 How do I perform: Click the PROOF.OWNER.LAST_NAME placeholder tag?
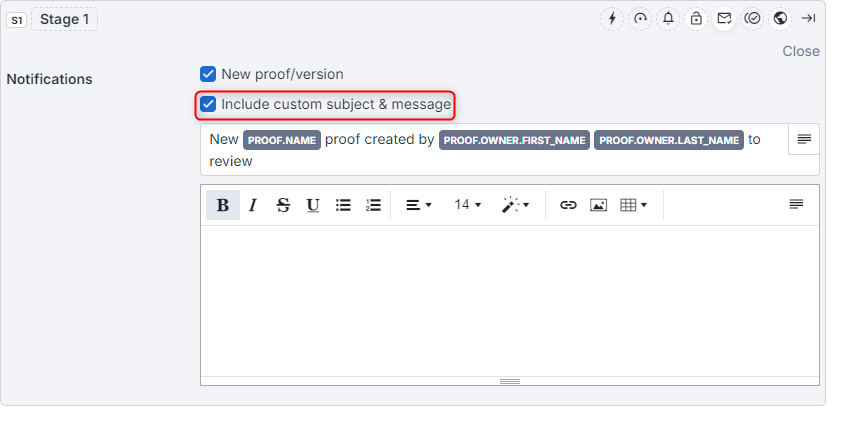[669, 140]
